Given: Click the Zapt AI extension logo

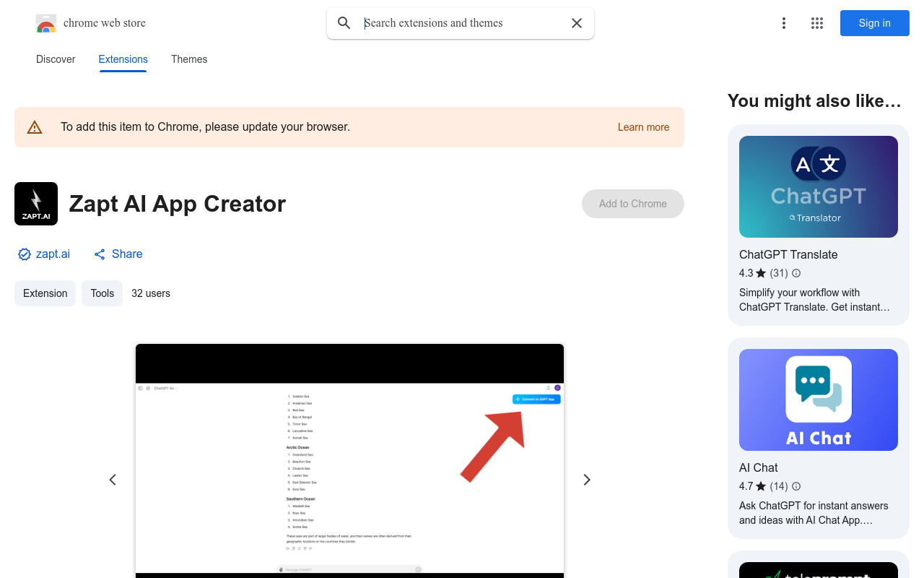Looking at the screenshot, I should pyautogui.click(x=36, y=204).
